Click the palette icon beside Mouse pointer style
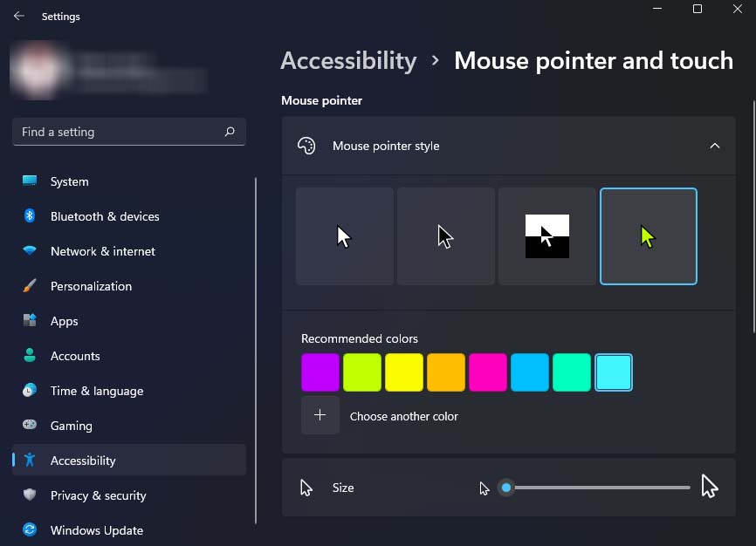This screenshot has height=546, width=756. point(306,146)
